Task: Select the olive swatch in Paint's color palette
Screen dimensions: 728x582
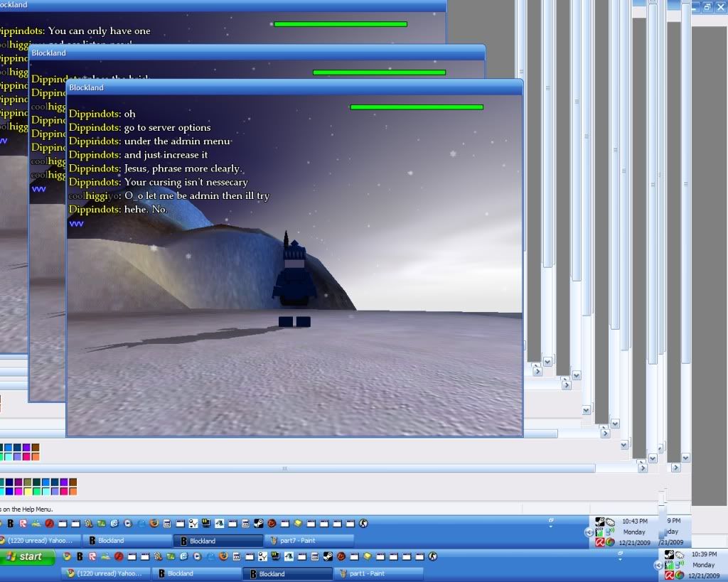Action: click(28, 483)
